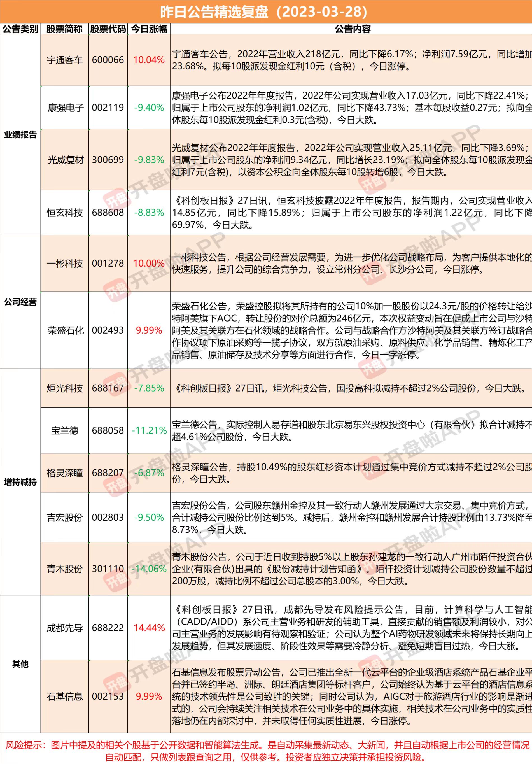
Task: Click stock code 300699
Action: tap(108, 160)
